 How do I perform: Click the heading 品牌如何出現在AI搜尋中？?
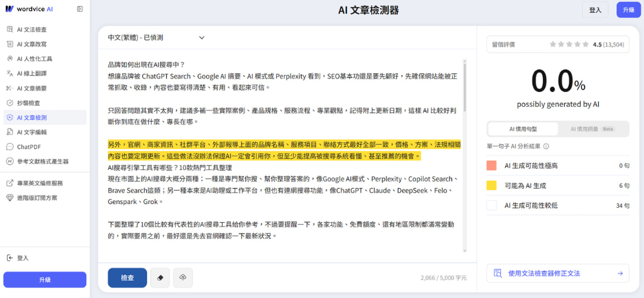click(146, 65)
